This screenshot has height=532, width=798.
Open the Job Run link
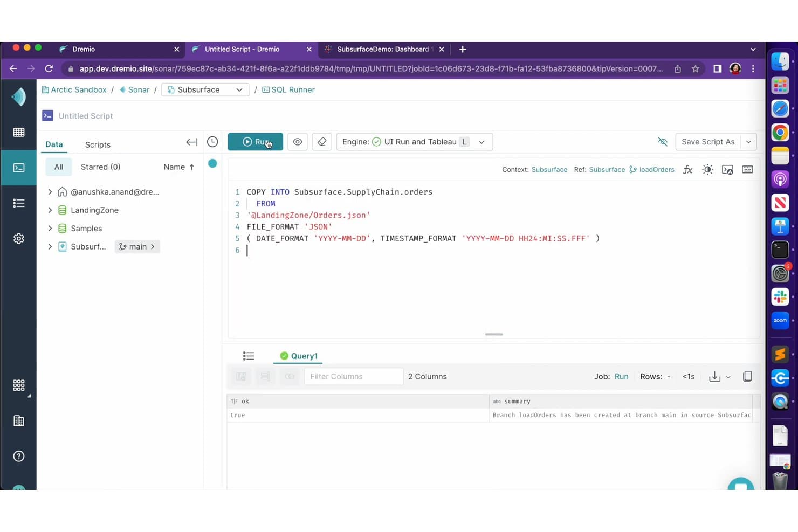[621, 377]
